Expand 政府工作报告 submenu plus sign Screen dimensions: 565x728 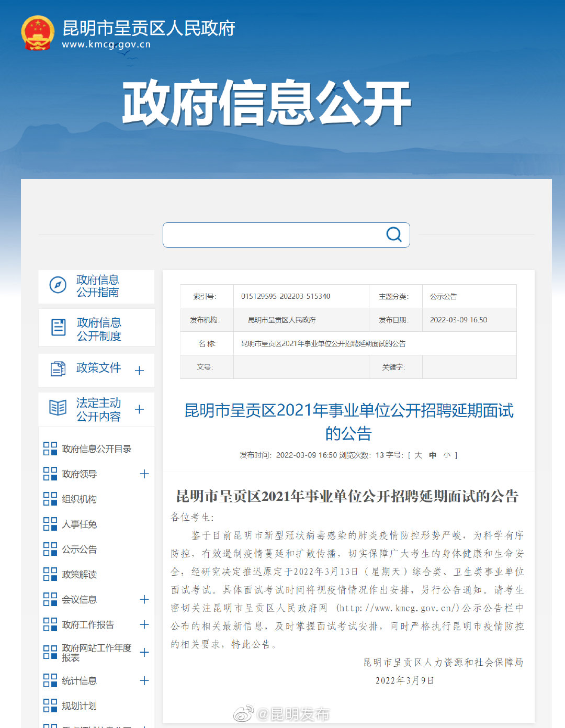click(144, 624)
